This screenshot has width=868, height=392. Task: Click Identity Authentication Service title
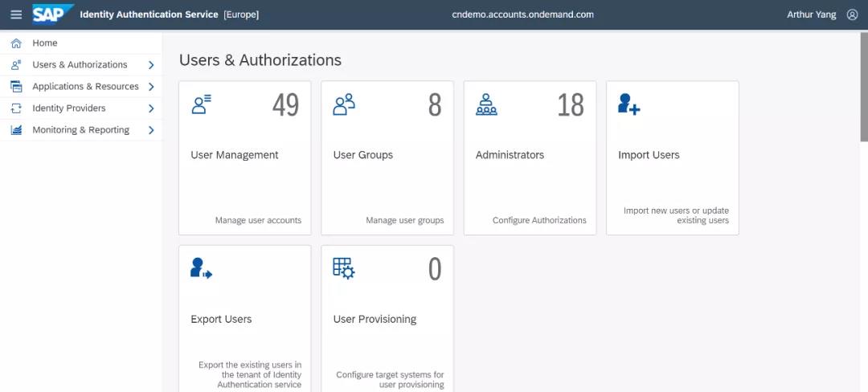point(149,15)
